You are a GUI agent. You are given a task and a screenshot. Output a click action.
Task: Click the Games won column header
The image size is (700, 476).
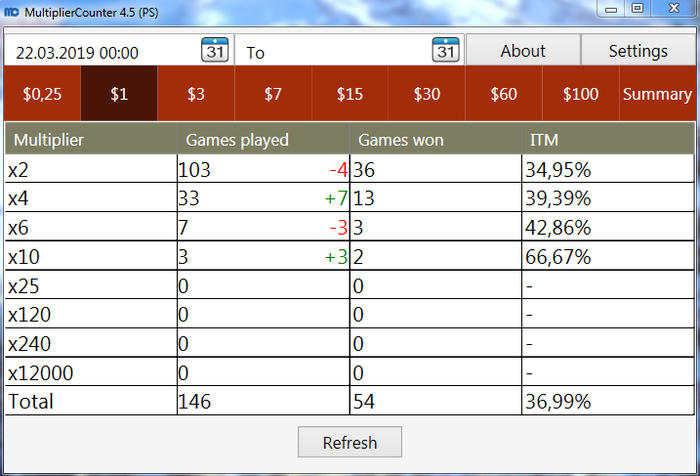pos(436,139)
